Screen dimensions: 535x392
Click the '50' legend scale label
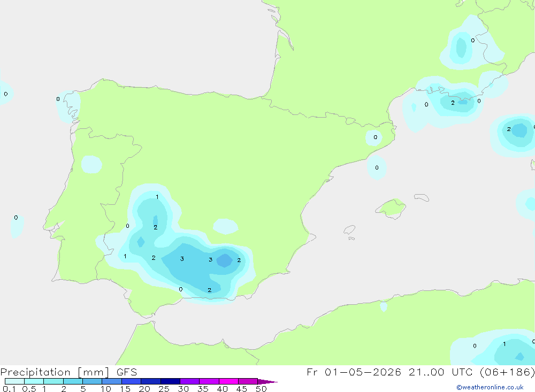pyautogui.click(x=261, y=389)
